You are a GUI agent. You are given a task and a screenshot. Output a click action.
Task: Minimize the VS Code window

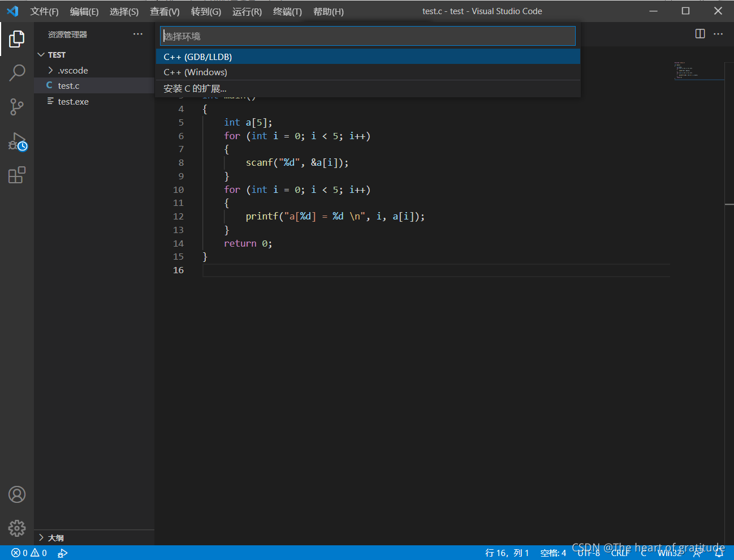pyautogui.click(x=653, y=11)
